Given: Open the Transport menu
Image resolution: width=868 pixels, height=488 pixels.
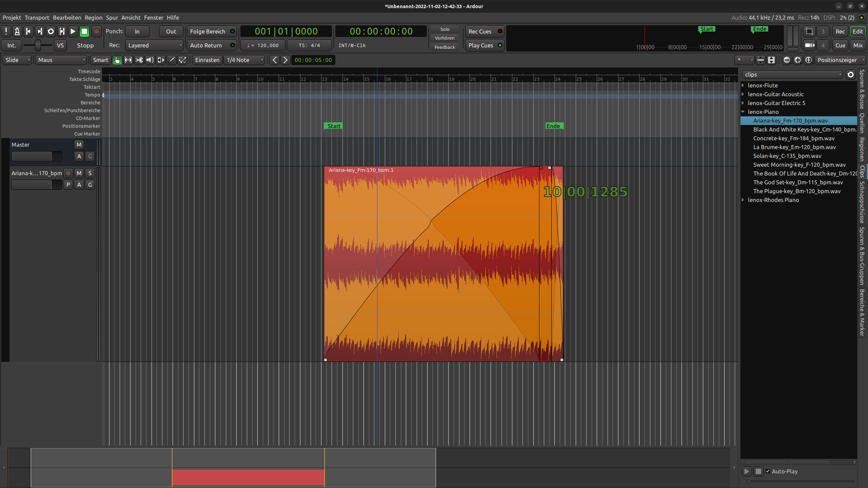Looking at the screenshot, I should 37,18.
